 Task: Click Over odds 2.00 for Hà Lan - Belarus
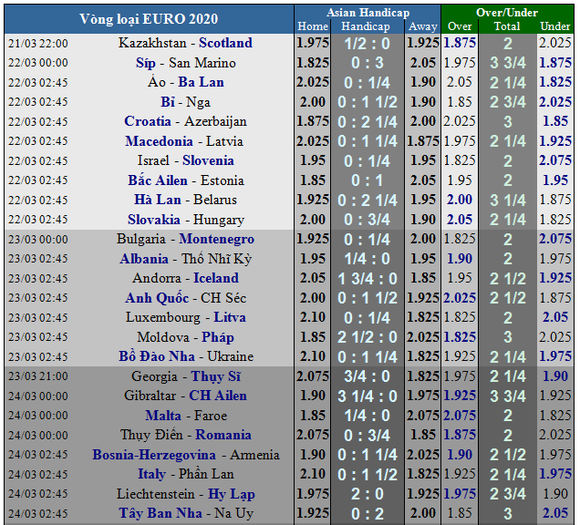coord(459,200)
